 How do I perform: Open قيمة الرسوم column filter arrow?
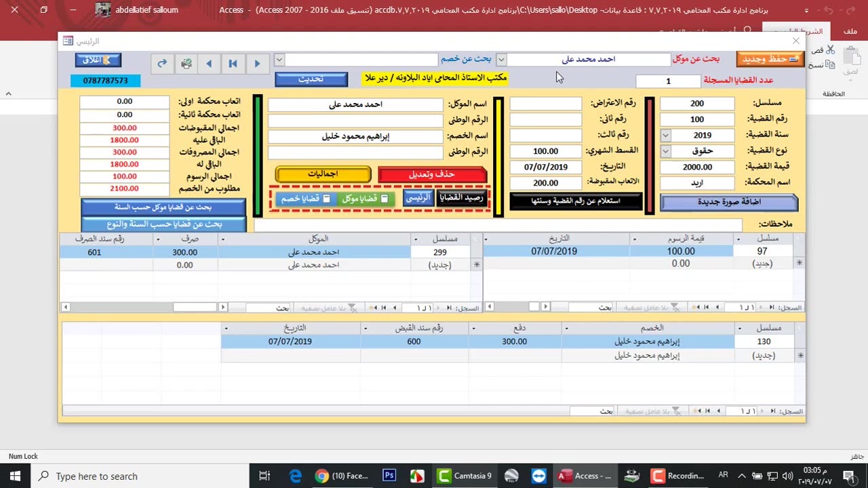[x=635, y=239]
